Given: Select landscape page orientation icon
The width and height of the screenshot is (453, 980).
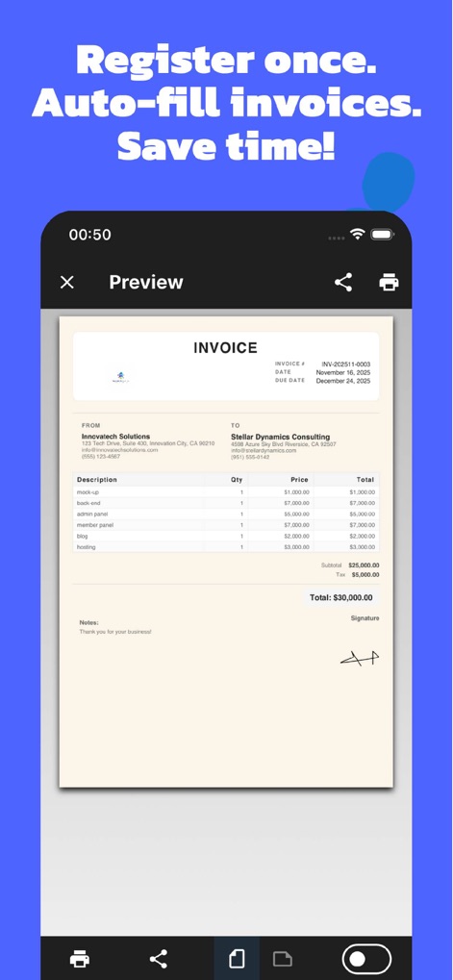Looking at the screenshot, I should coord(283,958).
